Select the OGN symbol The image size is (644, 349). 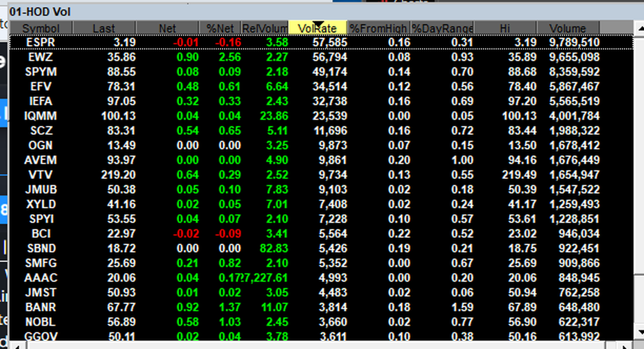click(41, 145)
